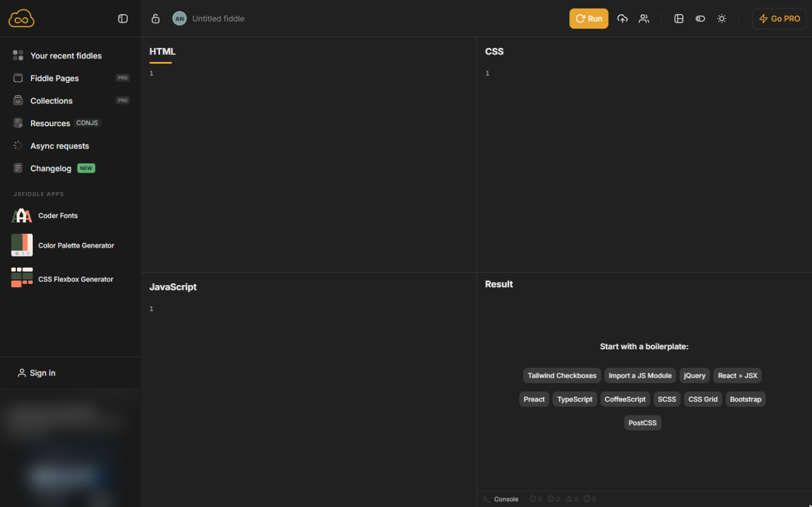Run the fiddle
The width and height of the screenshot is (812, 507).
point(589,19)
